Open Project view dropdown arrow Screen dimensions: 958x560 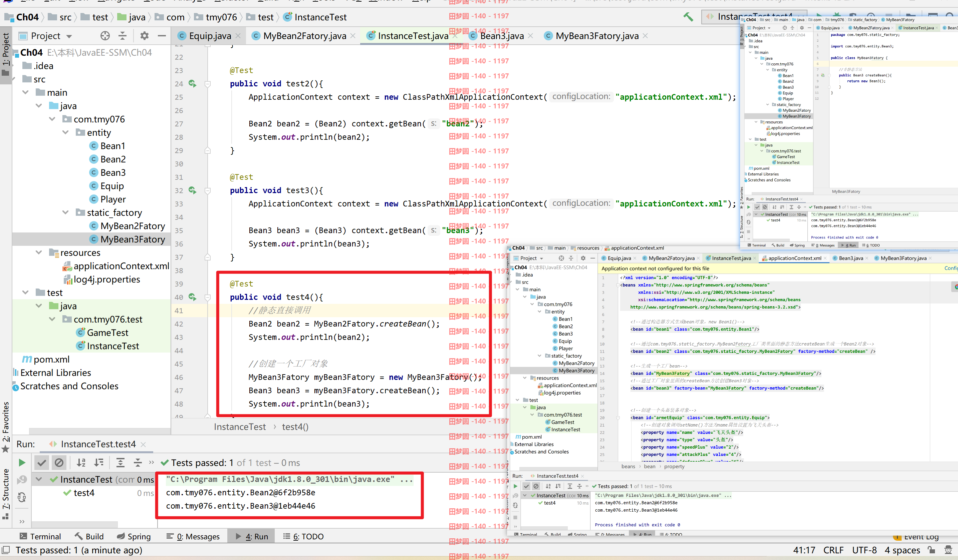(x=69, y=36)
